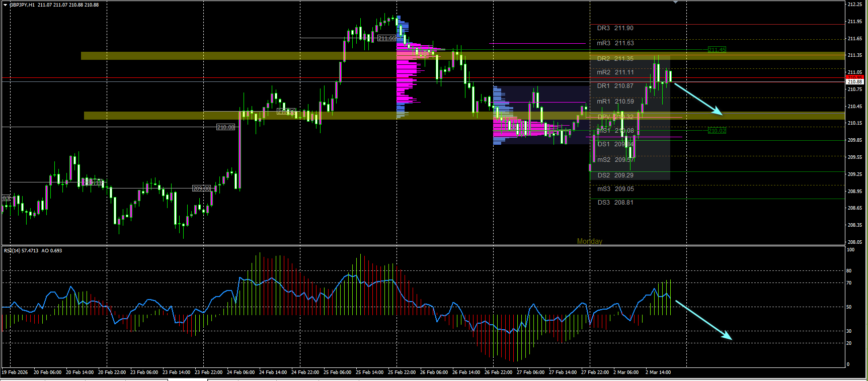Select the DS3 208.81 support label
This screenshot has width=868, height=381.
point(615,203)
